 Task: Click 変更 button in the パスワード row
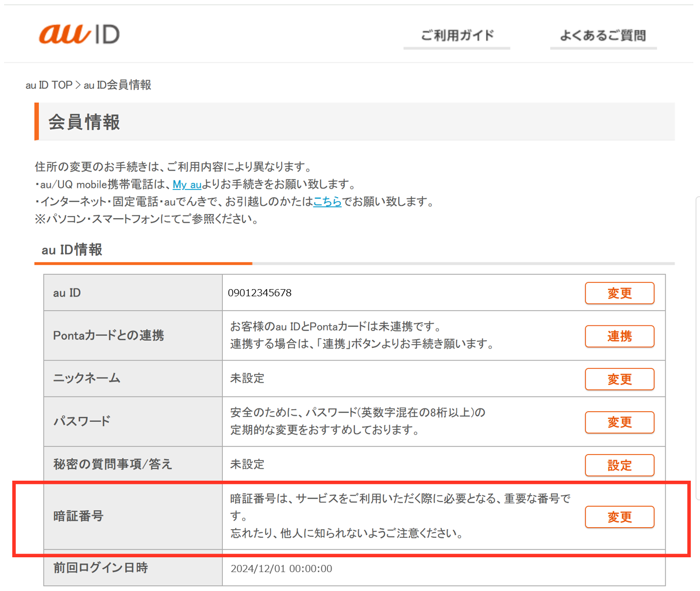point(619,422)
